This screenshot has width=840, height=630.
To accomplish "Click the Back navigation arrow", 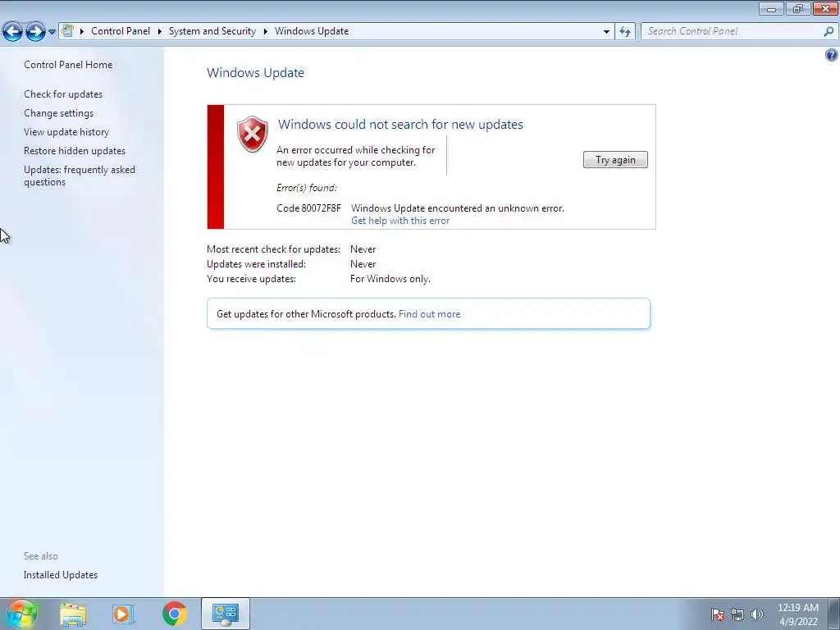I will 13,32.
